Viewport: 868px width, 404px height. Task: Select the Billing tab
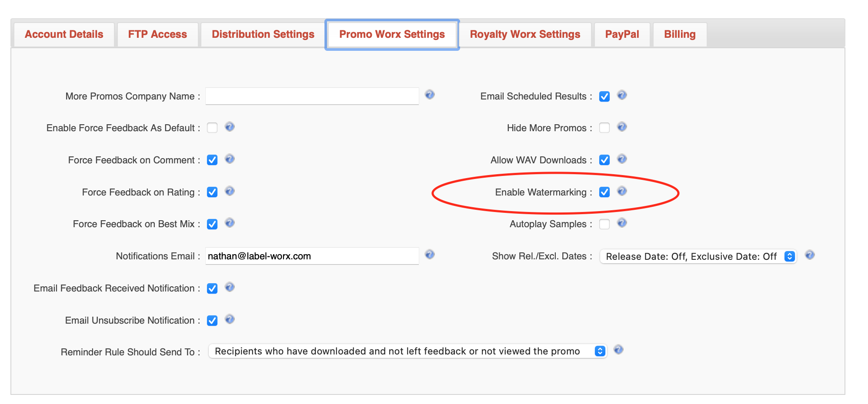(679, 34)
